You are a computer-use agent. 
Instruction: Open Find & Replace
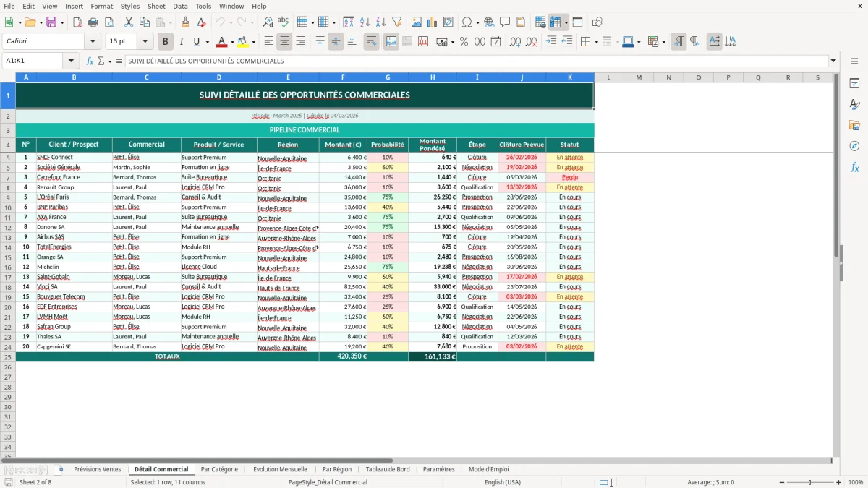268,22
